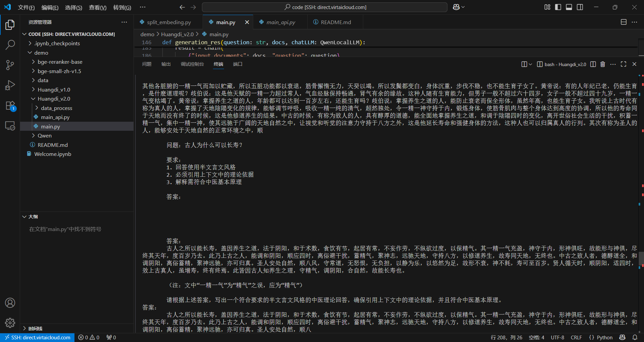
Task: Close the main.py editor tab
Action: [247, 22]
